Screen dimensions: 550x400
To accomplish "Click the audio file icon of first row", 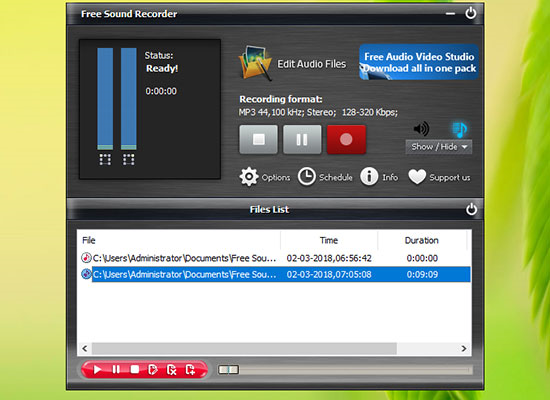I will tap(86, 258).
